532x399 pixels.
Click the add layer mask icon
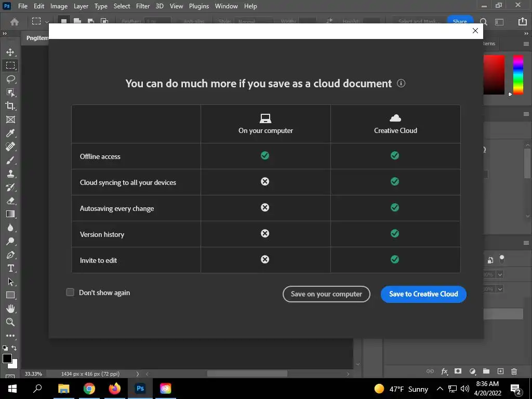click(x=458, y=371)
